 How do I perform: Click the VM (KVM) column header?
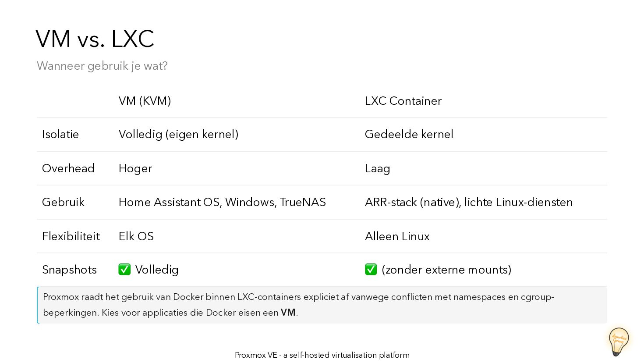pos(145,101)
